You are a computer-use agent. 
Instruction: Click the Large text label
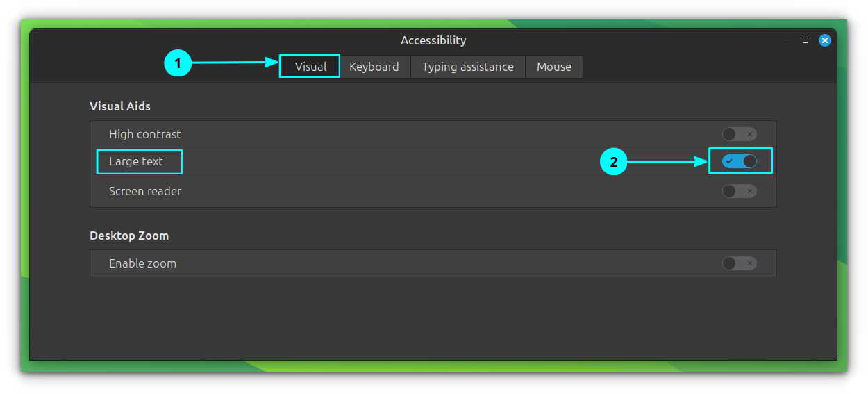click(136, 161)
